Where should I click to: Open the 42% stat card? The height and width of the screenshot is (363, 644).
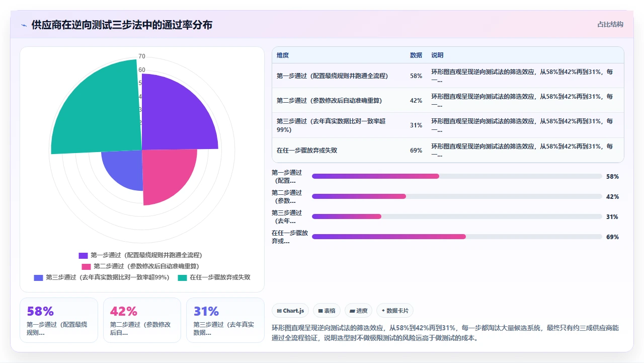point(142,320)
